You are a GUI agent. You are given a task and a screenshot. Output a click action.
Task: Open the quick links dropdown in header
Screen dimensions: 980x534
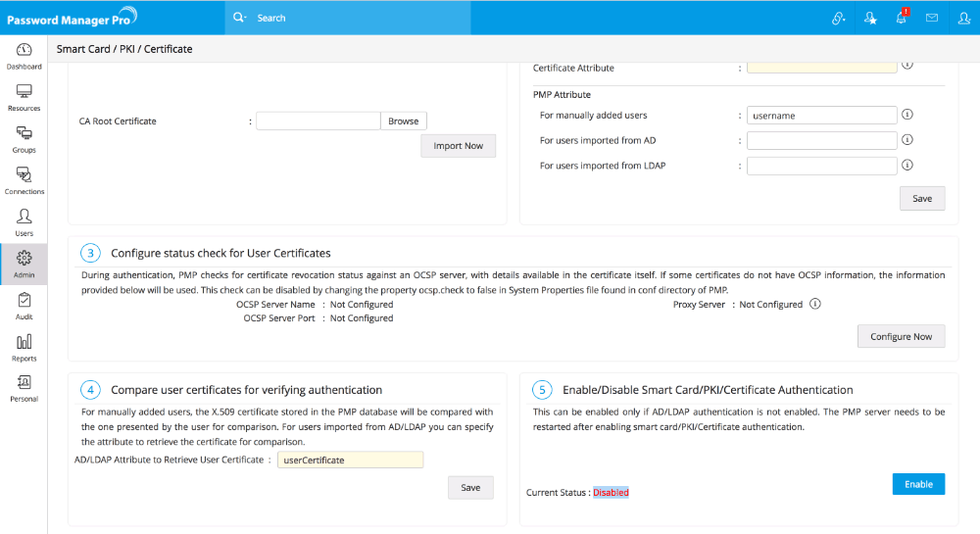[838, 18]
